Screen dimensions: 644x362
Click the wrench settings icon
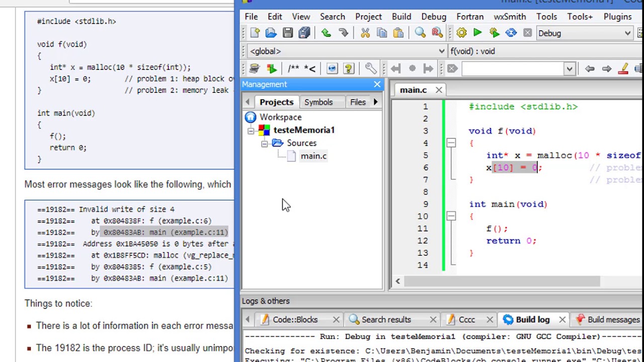point(371,69)
